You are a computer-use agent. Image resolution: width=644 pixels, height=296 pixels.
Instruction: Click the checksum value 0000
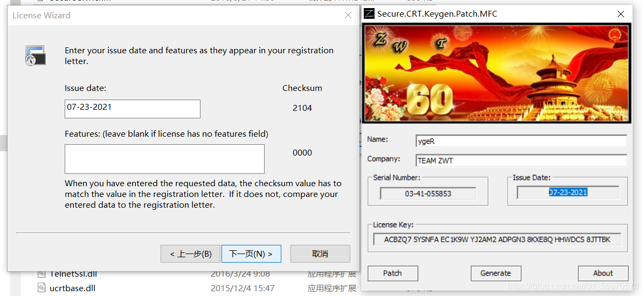[302, 152]
